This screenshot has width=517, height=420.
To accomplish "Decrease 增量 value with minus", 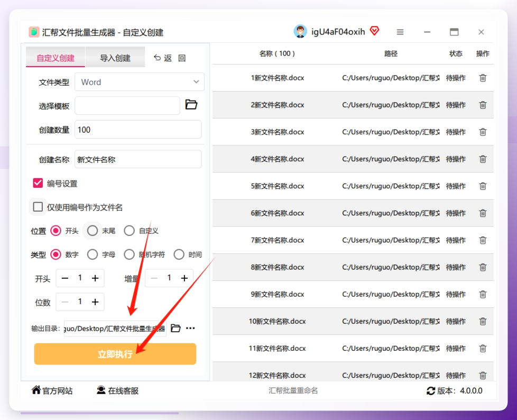I will (x=154, y=278).
